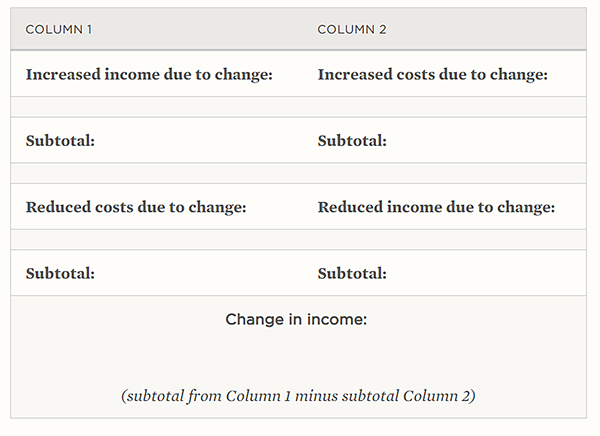600x436 pixels.
Task: Click the COLUMN 2 table header
Action: [x=352, y=30]
